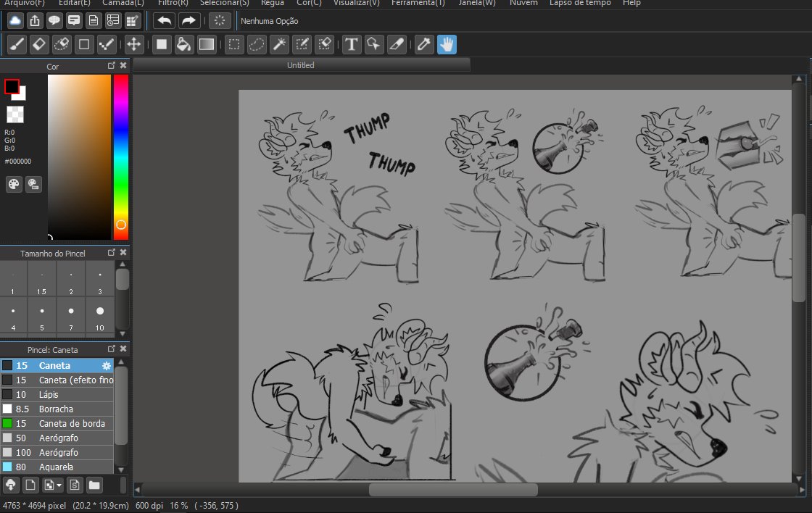Select the Lápis brush
This screenshot has width=812, height=513.
coord(57,394)
